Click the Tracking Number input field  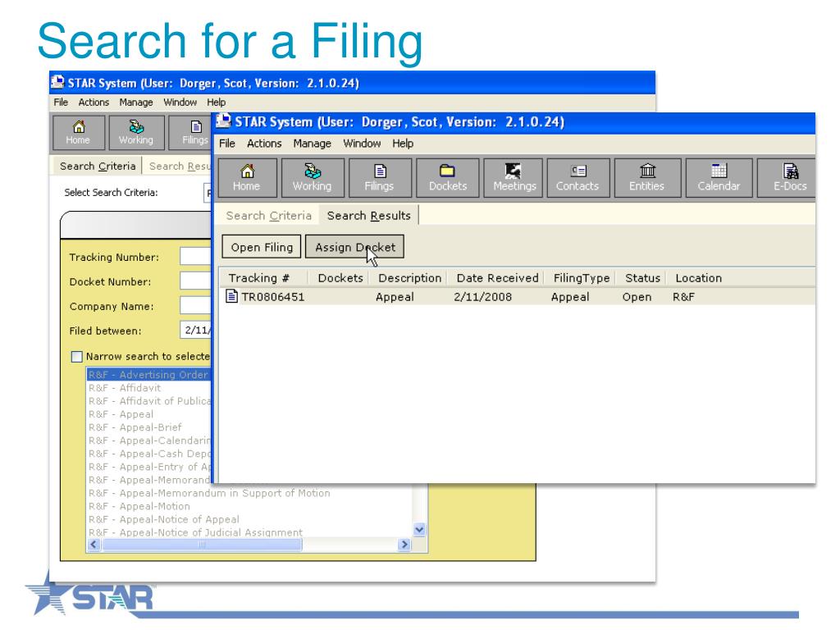pyautogui.click(x=196, y=257)
